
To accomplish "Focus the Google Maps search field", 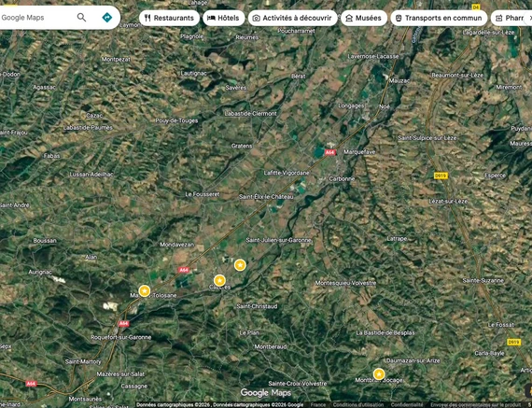I will coord(37,18).
